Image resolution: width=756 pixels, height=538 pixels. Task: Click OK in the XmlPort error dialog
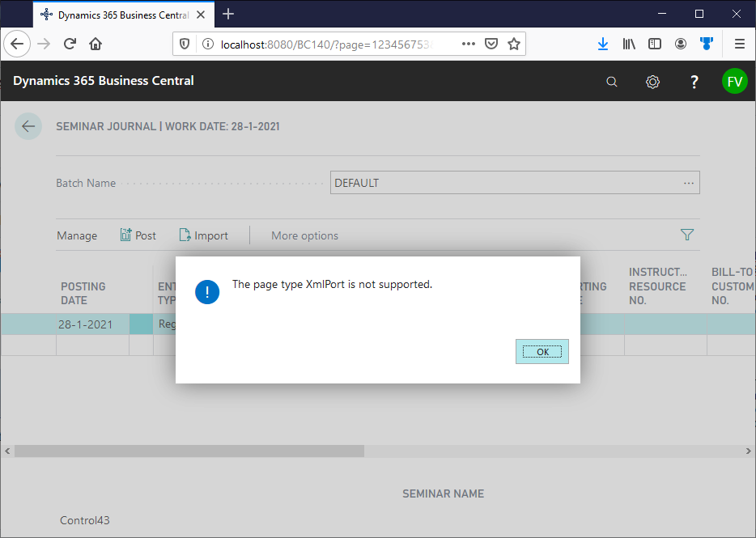pyautogui.click(x=542, y=351)
